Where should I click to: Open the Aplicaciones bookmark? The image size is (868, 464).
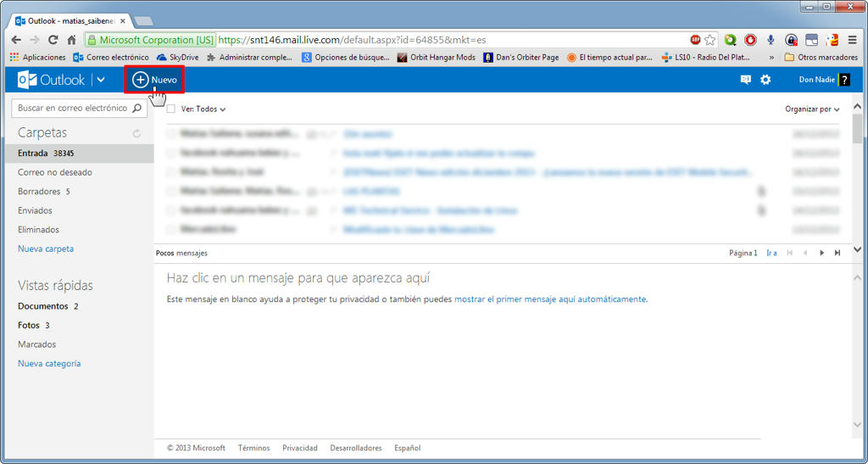[x=37, y=57]
